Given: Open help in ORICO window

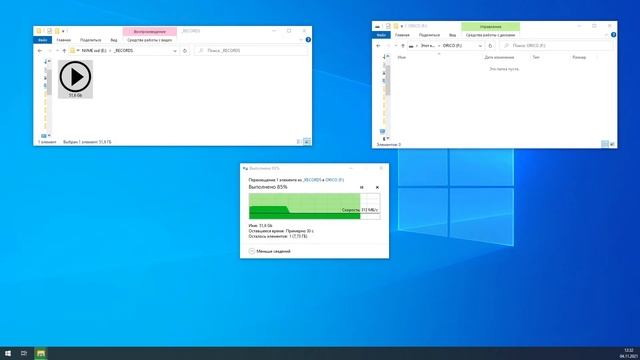Looking at the screenshot, I should [613, 35].
